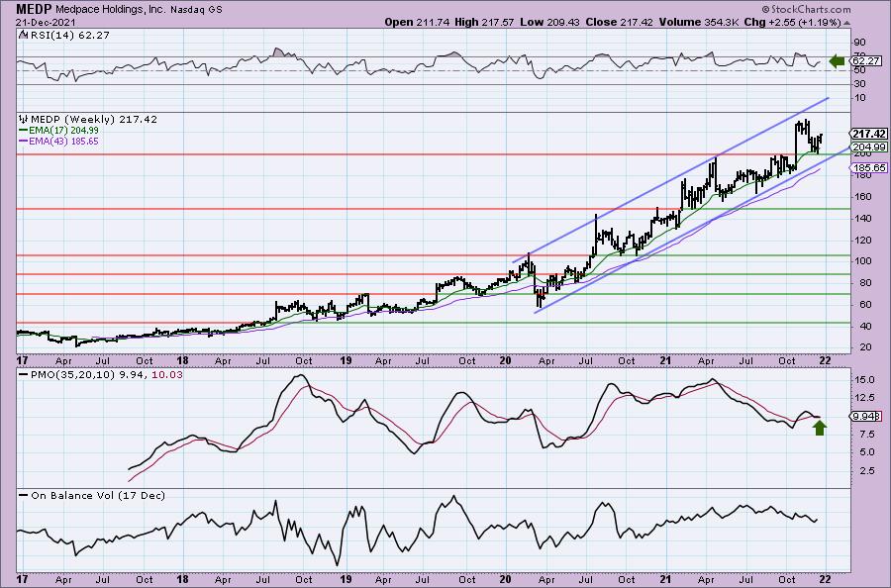Click the On Balance Vol legend line marker
The image size is (891, 588).
[x=23, y=495]
